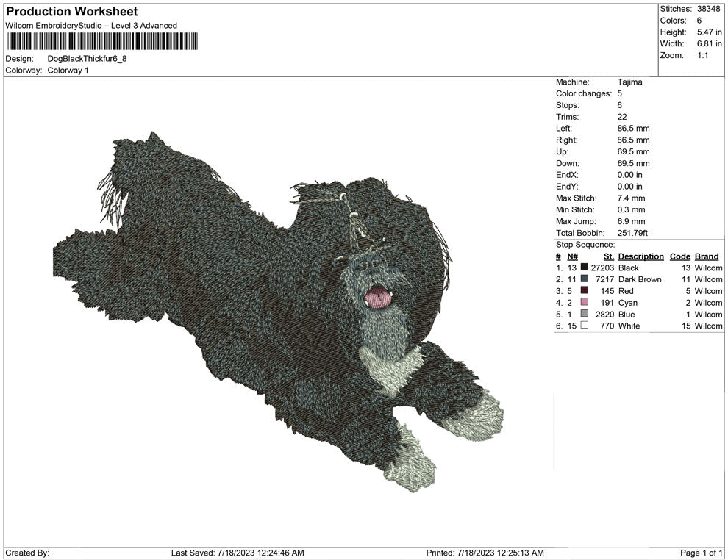The width and height of the screenshot is (728, 560).
Task: Select the Cyan thread color chip
Action: tap(583, 303)
